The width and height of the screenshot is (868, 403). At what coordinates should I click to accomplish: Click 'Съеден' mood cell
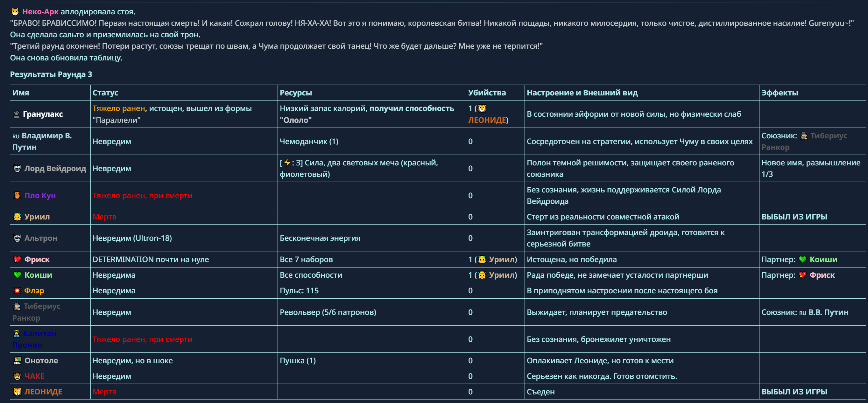[x=540, y=392]
